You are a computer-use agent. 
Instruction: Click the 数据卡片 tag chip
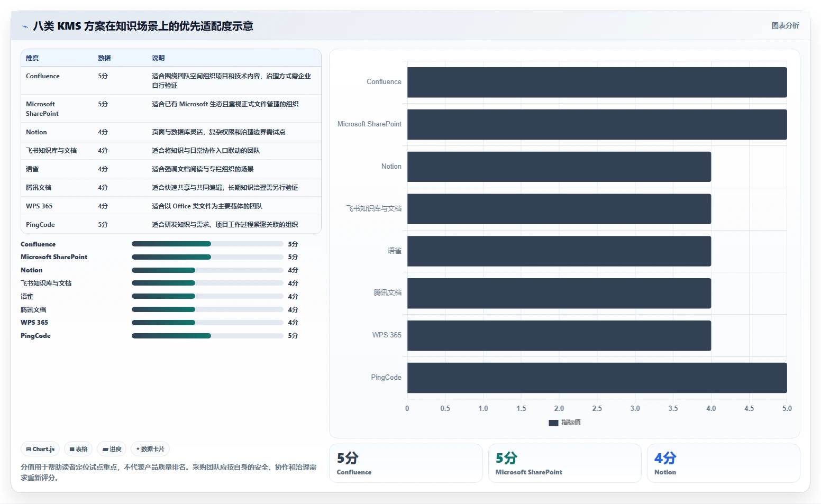(150, 449)
